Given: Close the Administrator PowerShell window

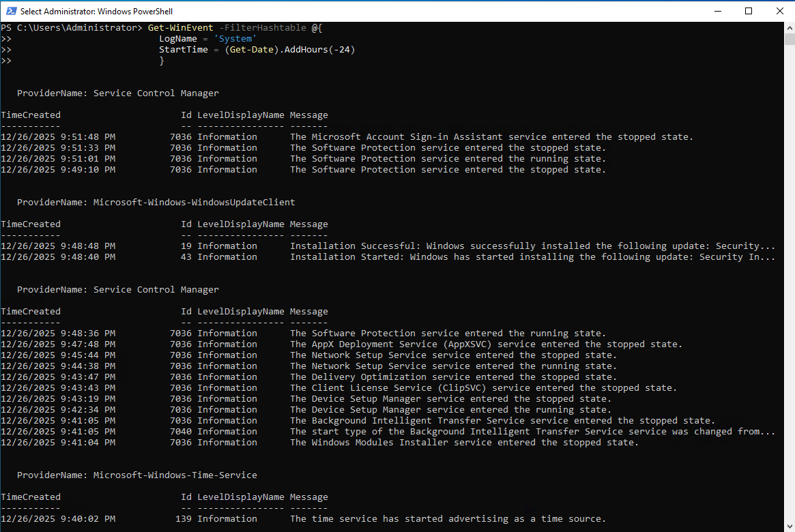Looking at the screenshot, I should coord(779,11).
